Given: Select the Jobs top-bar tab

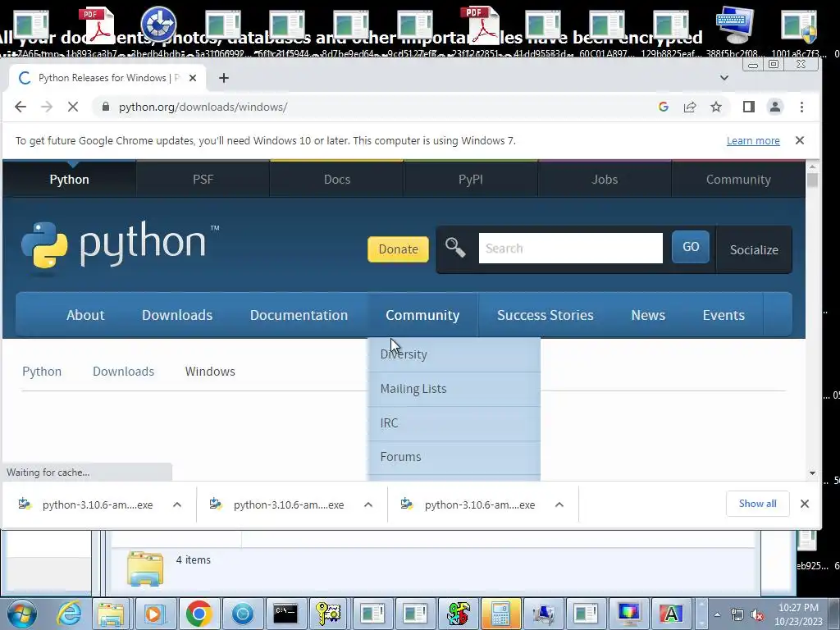Looking at the screenshot, I should [x=605, y=180].
